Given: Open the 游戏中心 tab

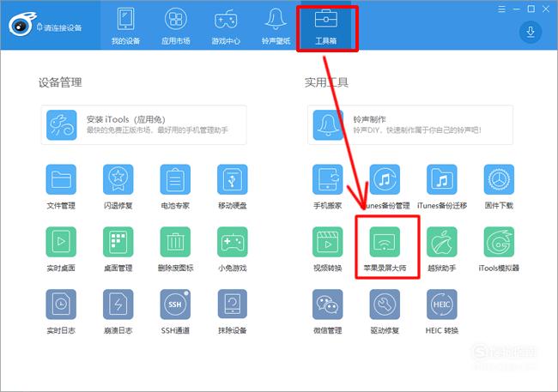Looking at the screenshot, I should (x=226, y=27).
